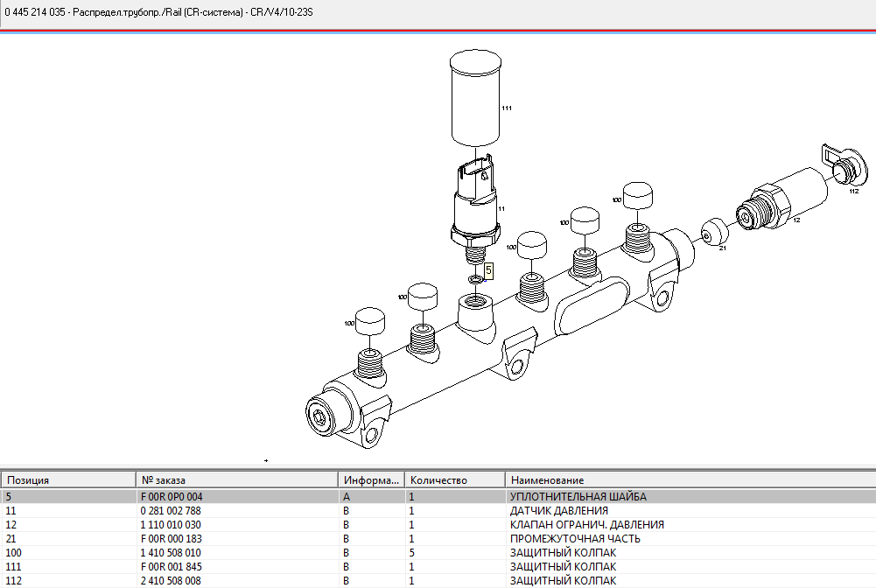Select the highlighted УПЛОТНИТЕЛЬНАЯ ШАЙБА row
This screenshot has height=588, width=876.
(578, 497)
